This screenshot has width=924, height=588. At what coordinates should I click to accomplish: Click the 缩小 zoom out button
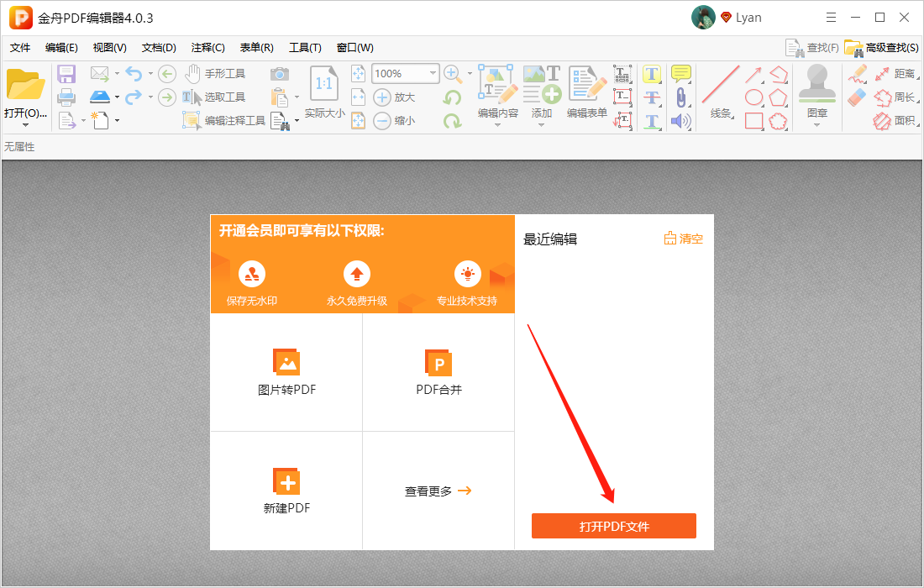pos(394,121)
